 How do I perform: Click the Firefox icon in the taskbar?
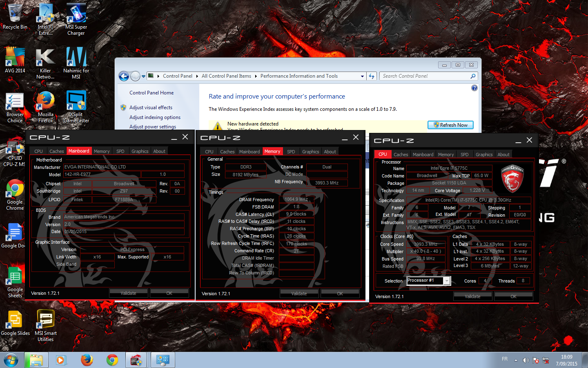(x=87, y=360)
